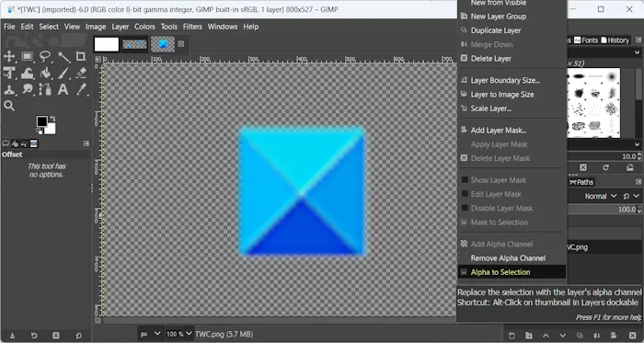Select the Rectangle Select tool

tap(27, 56)
